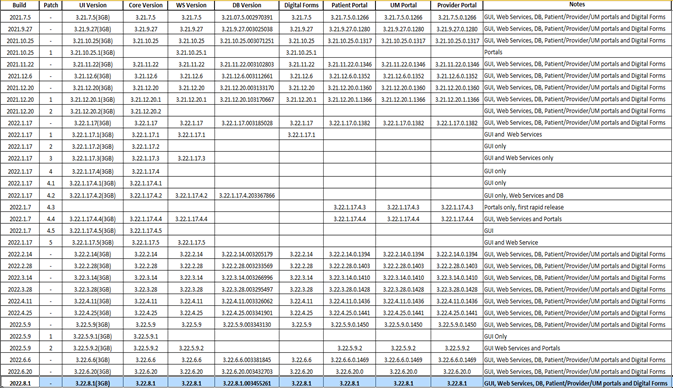673x388 pixels.
Task: Select the Build column header
Action: 20,6
